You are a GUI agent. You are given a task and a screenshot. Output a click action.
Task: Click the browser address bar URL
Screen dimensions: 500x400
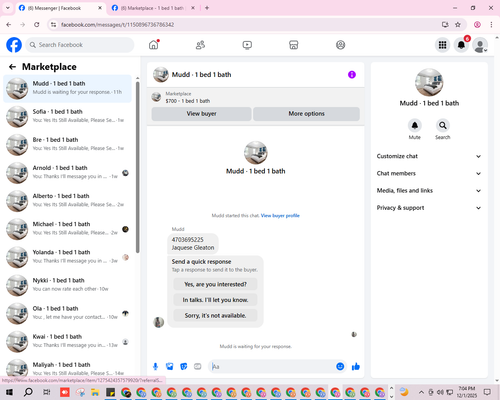pyautogui.click(x=117, y=25)
